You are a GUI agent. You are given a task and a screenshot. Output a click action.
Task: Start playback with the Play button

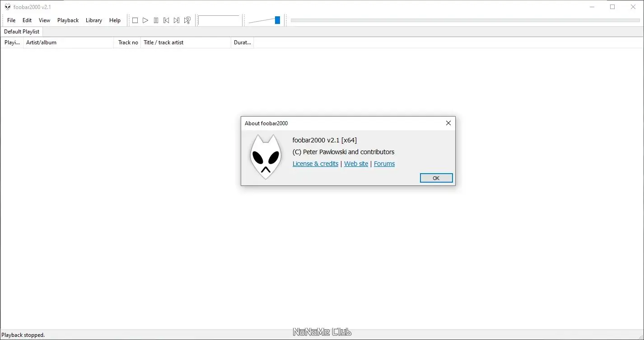tap(145, 20)
